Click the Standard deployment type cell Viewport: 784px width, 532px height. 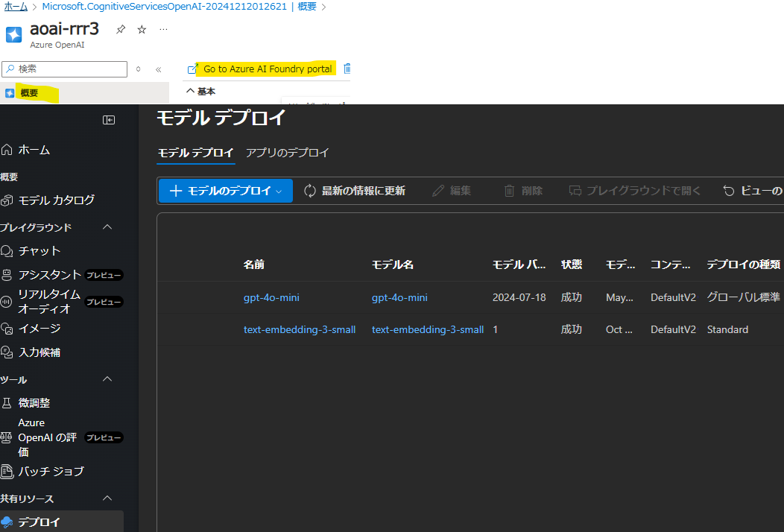pos(727,329)
